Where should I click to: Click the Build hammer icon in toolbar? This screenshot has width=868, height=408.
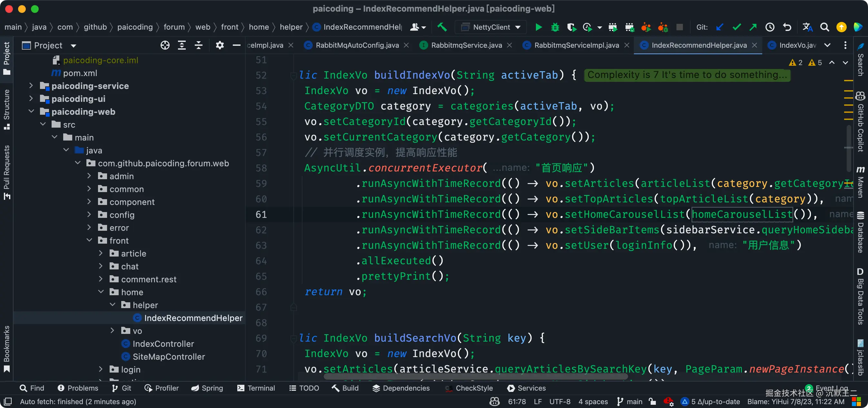(x=442, y=27)
